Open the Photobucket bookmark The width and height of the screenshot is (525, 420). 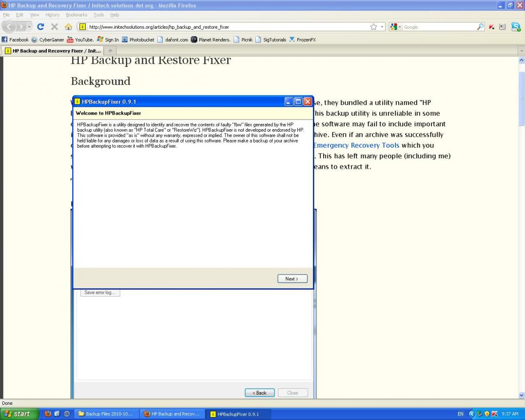click(x=138, y=40)
